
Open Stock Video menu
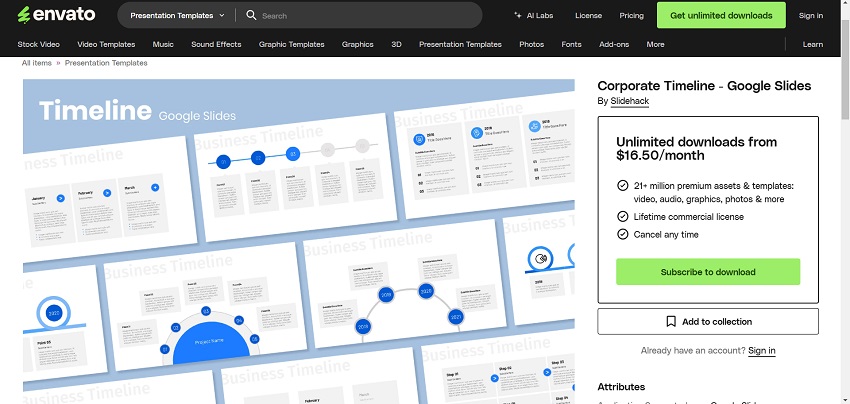38,44
